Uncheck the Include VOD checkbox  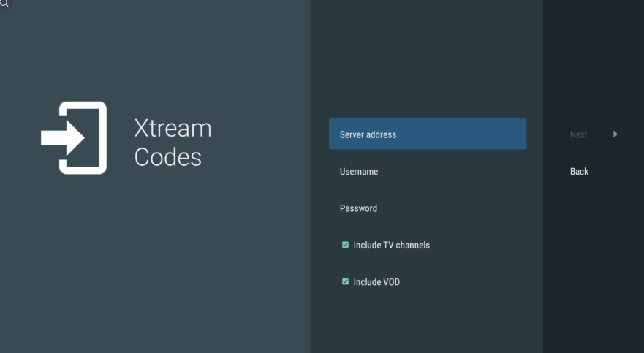(346, 281)
